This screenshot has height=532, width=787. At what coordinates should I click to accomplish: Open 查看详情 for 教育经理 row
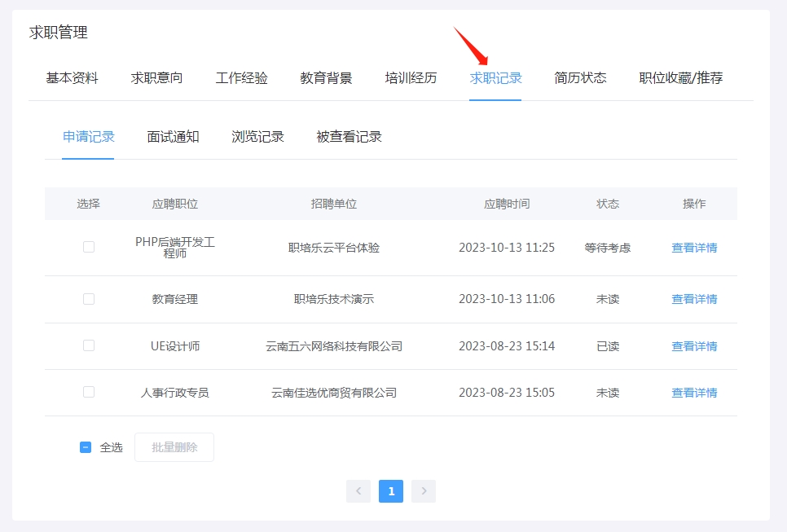[694, 299]
